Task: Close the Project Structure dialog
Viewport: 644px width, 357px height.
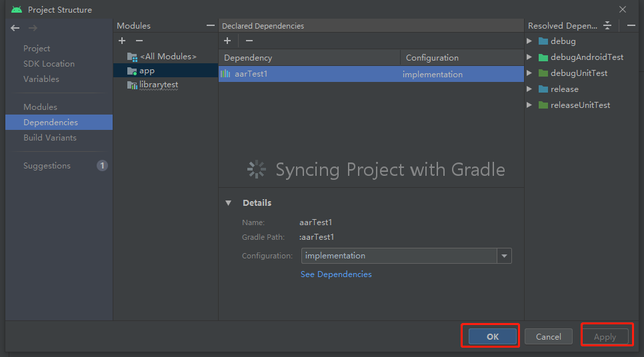Action: pos(623,9)
